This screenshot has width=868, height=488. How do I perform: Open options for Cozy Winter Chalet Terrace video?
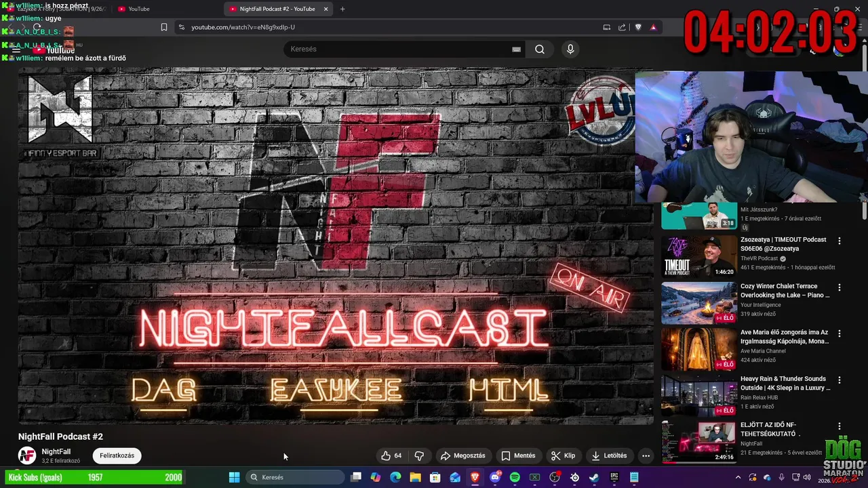[x=840, y=287]
